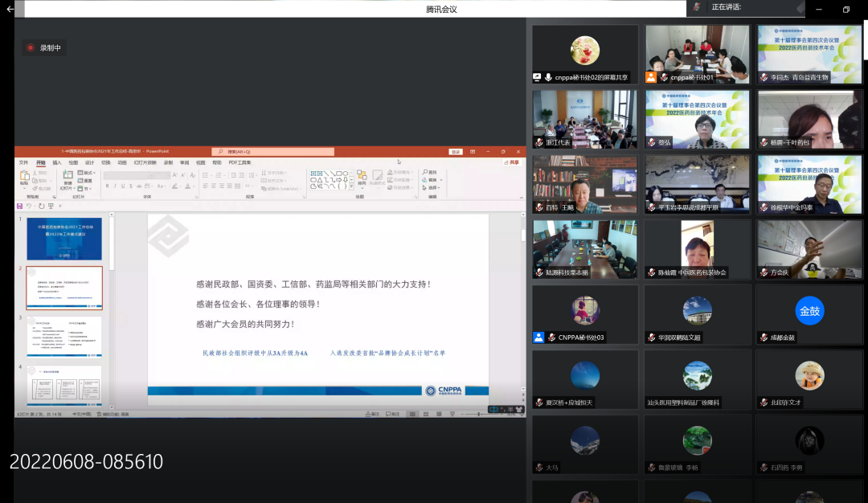Click the Increase Font Size icon
The height and width of the screenshot is (503, 868).
click(175, 175)
